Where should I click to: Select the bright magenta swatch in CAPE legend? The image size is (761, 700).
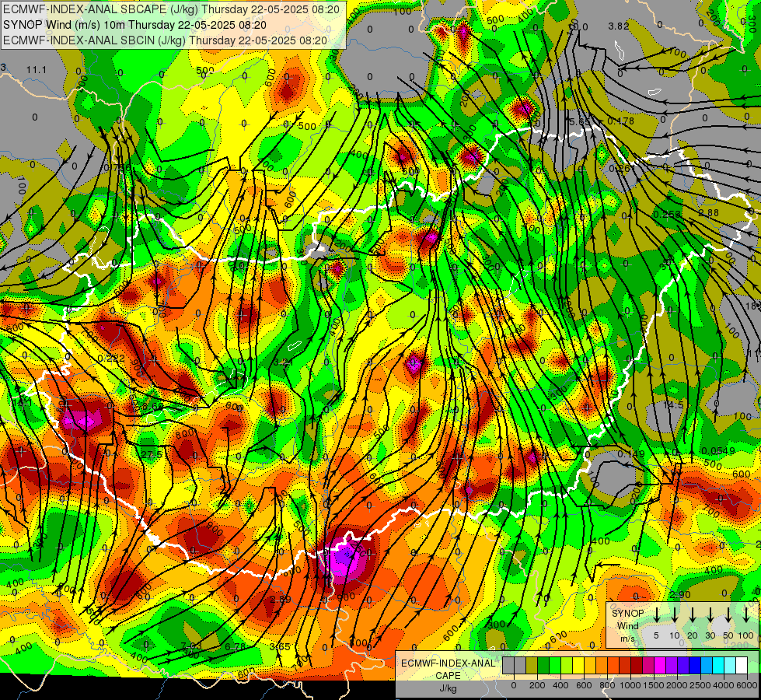tap(661, 665)
